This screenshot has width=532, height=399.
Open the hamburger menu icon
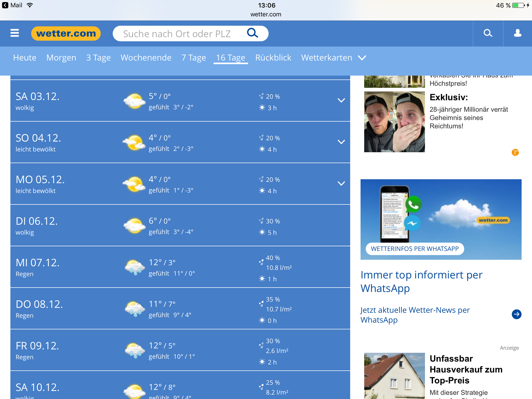click(15, 33)
